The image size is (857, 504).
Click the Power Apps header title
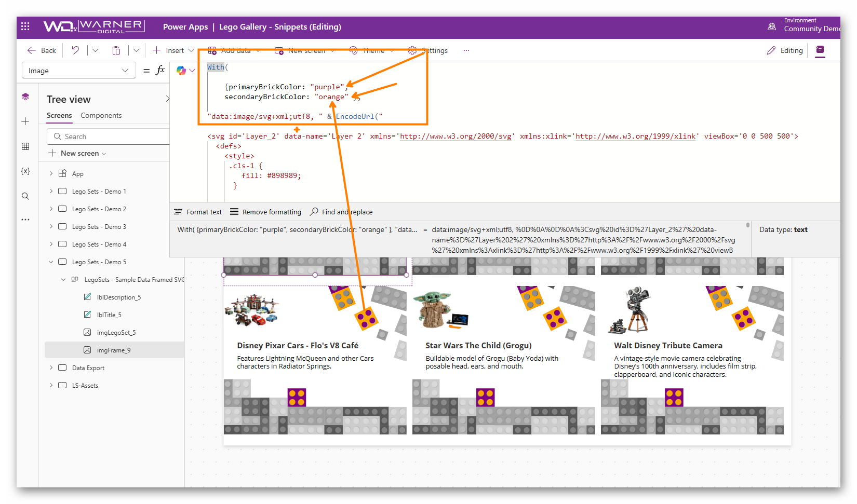[x=185, y=27]
